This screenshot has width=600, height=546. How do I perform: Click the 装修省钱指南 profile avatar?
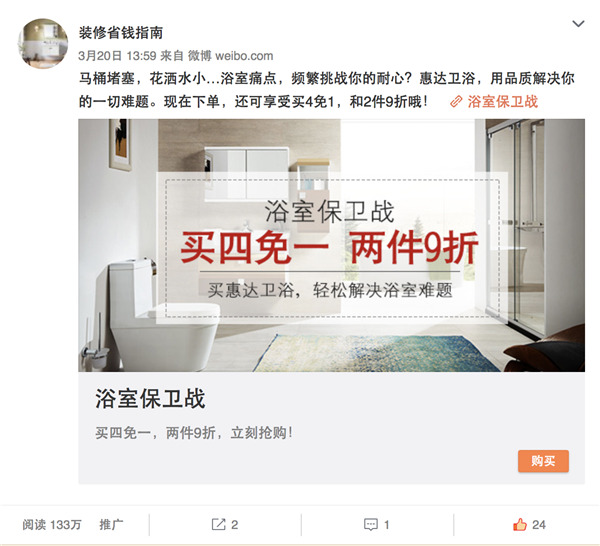43,44
